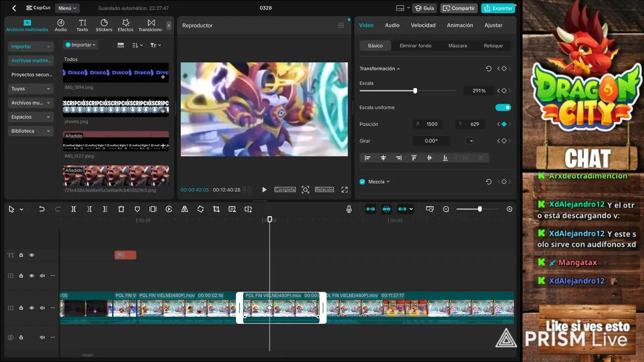The width and height of the screenshot is (644, 362).
Task: Switch to Velocidad tab
Action: pyautogui.click(x=423, y=25)
